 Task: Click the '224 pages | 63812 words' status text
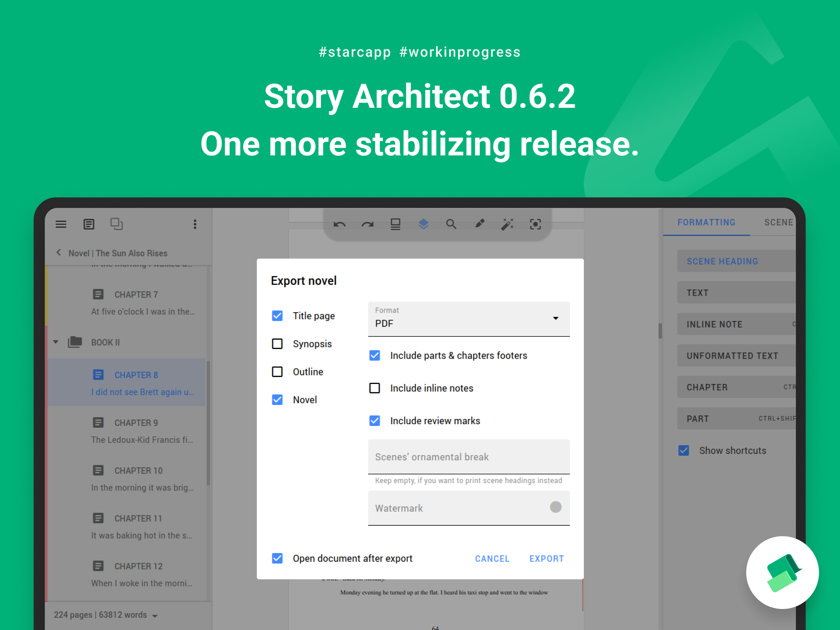(100, 615)
